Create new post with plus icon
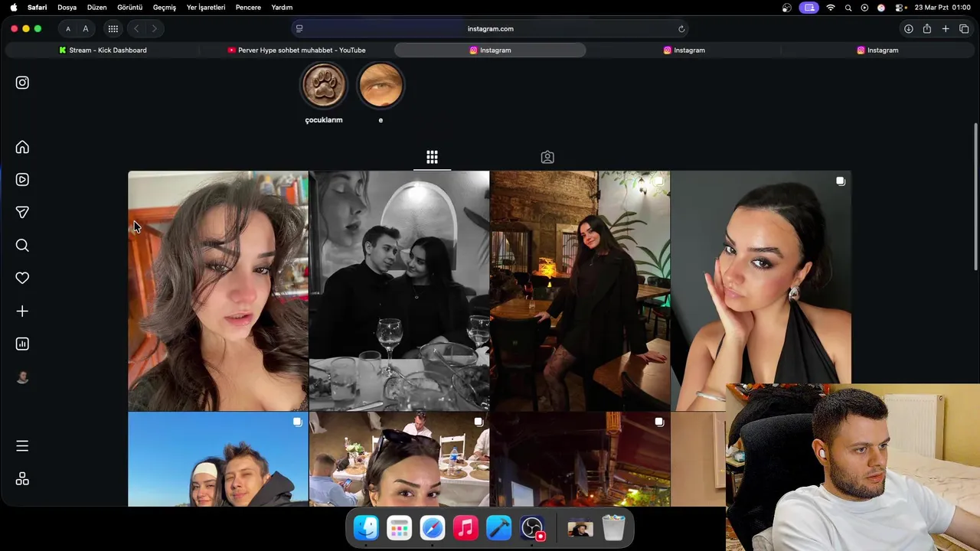The image size is (980, 551). coord(22,311)
